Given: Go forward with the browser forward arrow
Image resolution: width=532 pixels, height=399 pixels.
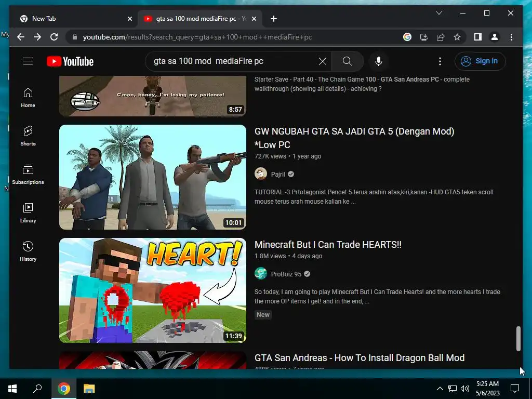Looking at the screenshot, I should [x=37, y=37].
